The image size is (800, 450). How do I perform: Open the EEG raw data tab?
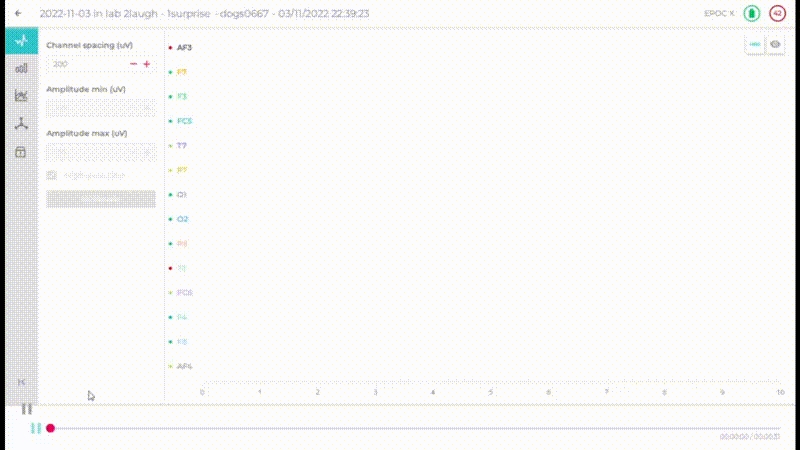point(21,41)
